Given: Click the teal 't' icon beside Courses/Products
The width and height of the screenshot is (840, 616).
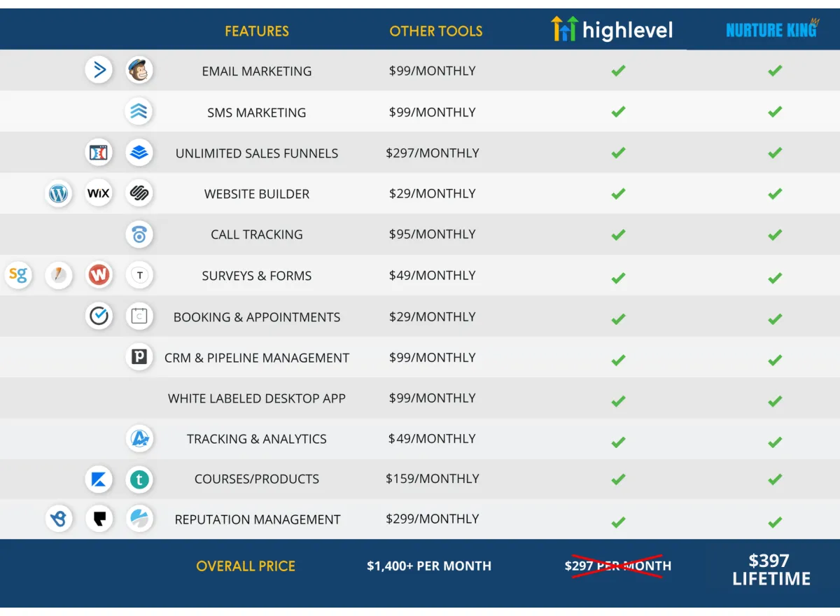Looking at the screenshot, I should (139, 479).
